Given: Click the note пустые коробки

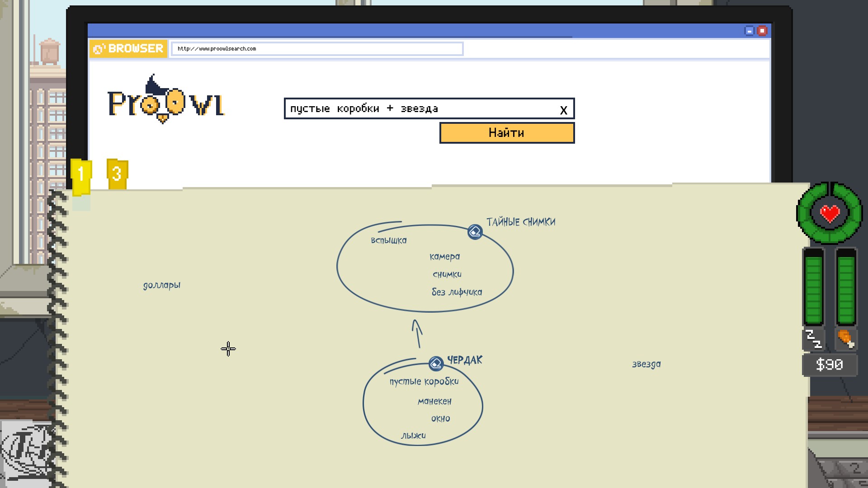Looking at the screenshot, I should (x=424, y=381).
